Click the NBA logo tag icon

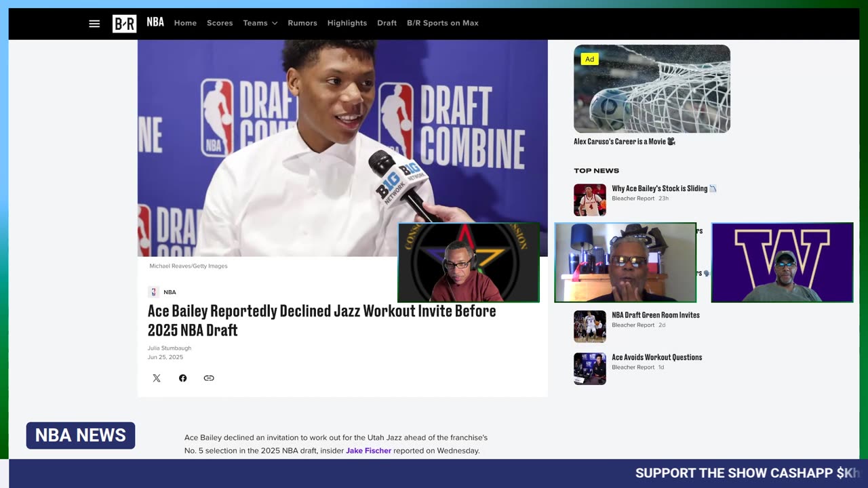point(153,292)
